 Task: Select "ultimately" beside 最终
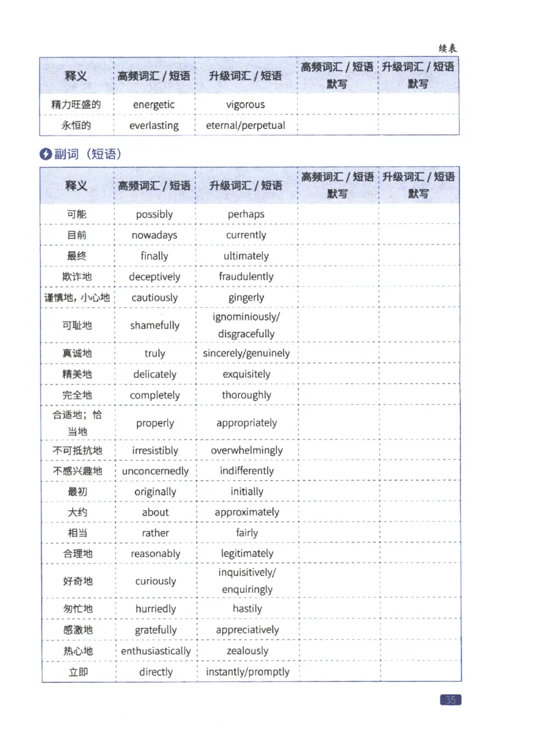[246, 256]
